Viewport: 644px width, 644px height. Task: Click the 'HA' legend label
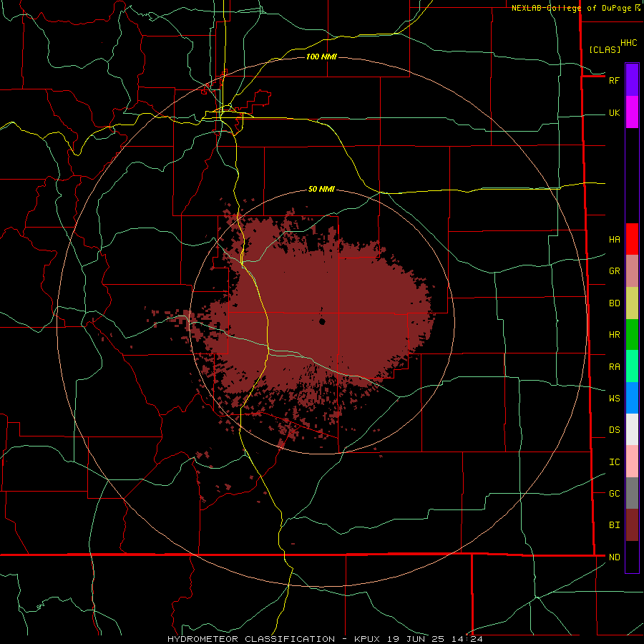(614, 239)
